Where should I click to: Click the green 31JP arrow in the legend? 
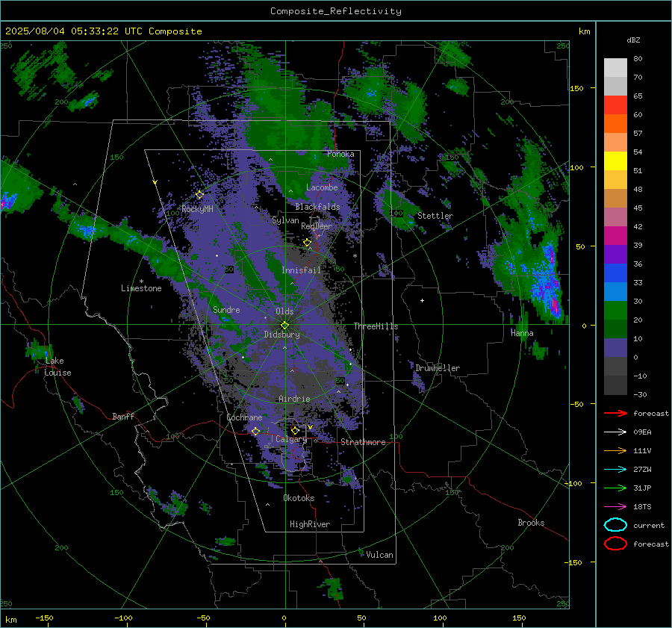(x=615, y=488)
